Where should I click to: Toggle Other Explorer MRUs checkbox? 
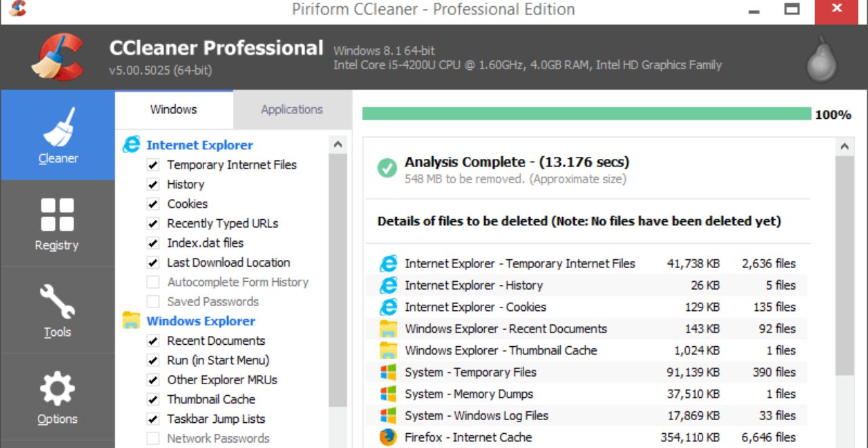(x=153, y=379)
